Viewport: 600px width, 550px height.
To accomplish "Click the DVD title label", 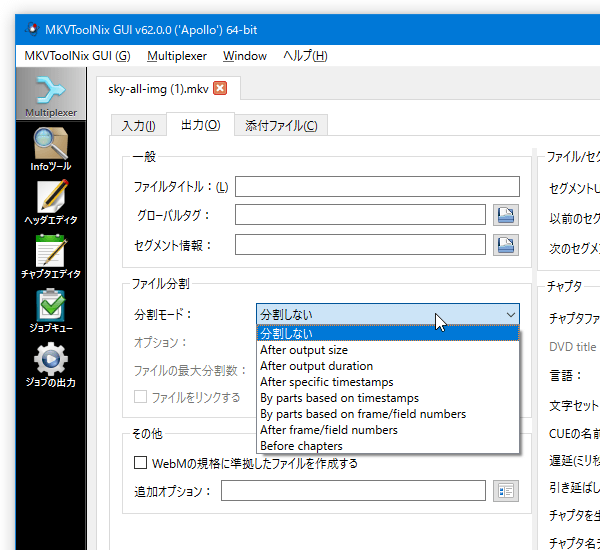I will (572, 347).
